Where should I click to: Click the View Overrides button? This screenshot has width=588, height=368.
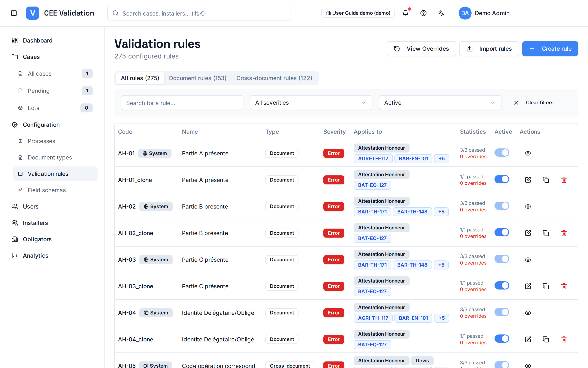pos(421,49)
